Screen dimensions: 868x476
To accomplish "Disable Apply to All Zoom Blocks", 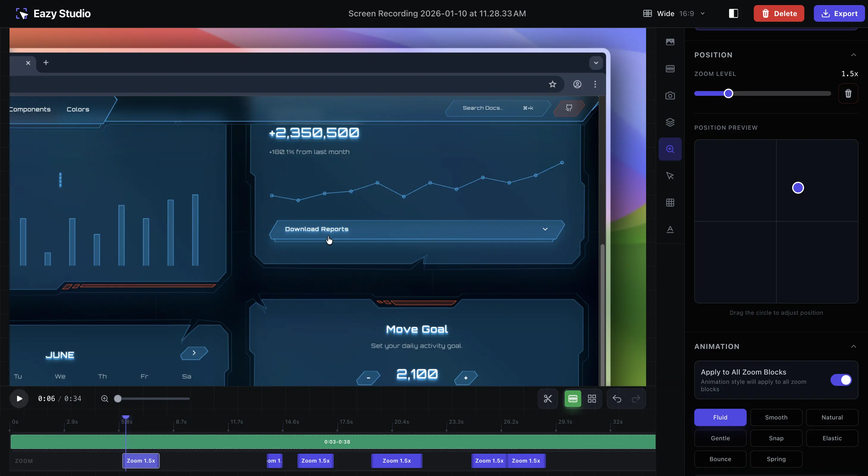I will coord(841,380).
